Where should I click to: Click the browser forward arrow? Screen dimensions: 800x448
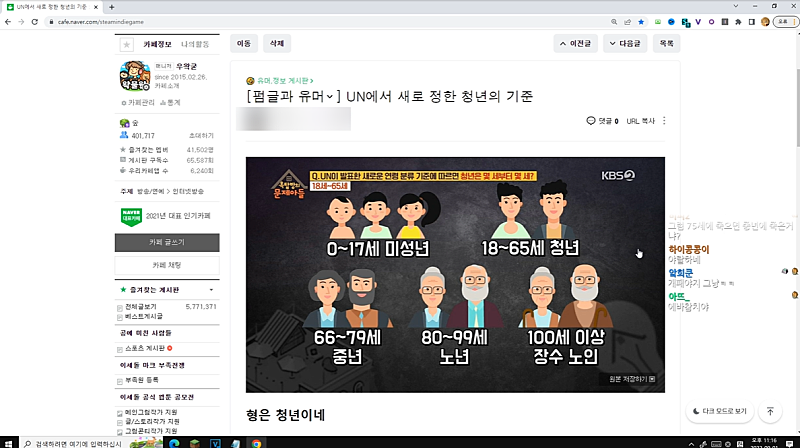[x=21, y=22]
